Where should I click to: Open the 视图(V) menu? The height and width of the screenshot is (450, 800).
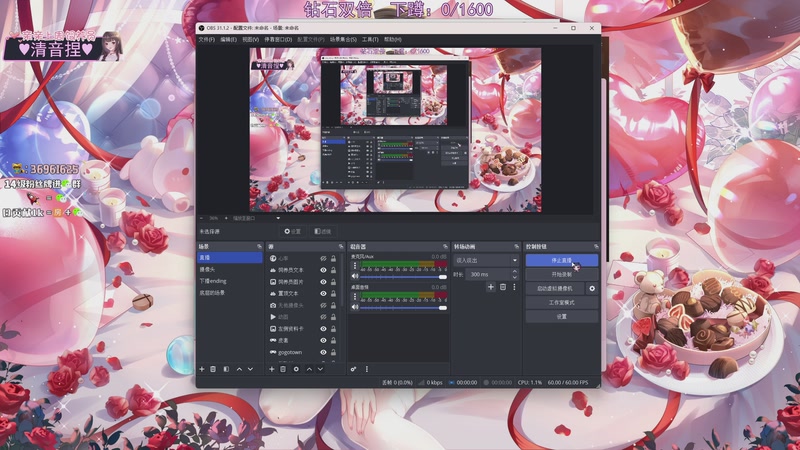(250, 39)
